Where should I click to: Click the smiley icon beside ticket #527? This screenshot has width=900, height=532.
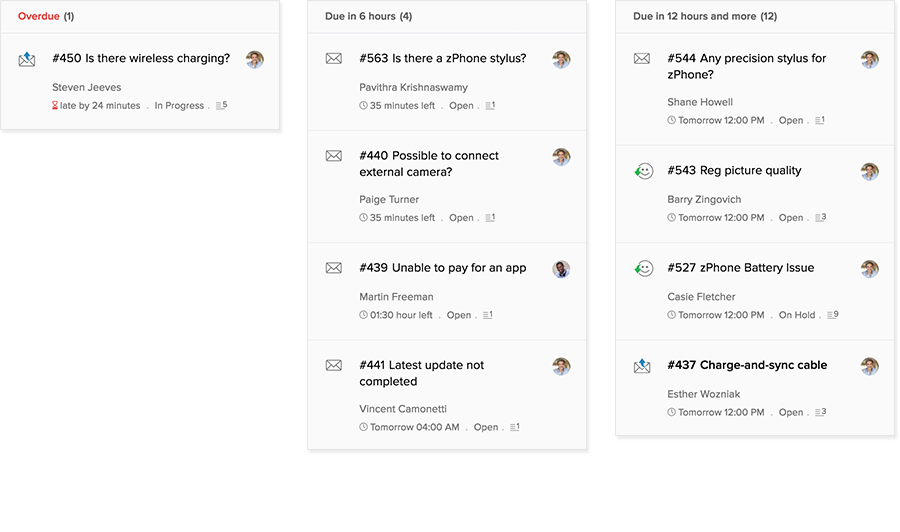pos(643,269)
